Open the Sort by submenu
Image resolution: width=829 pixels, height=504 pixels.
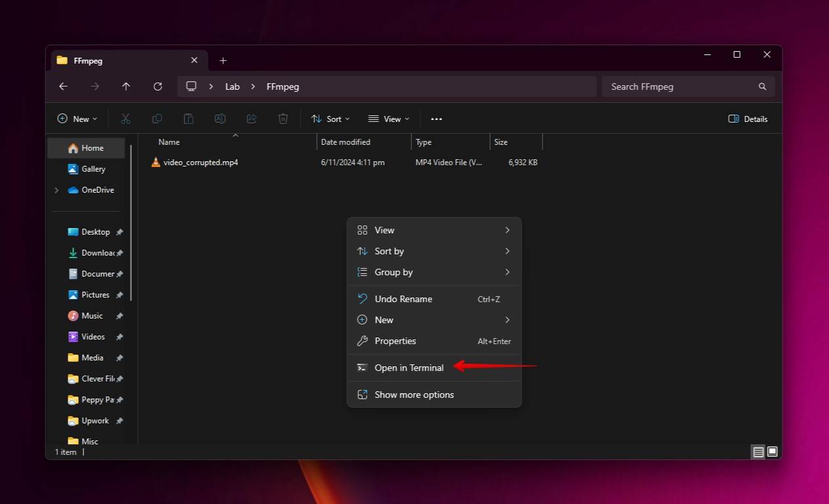pyautogui.click(x=434, y=251)
